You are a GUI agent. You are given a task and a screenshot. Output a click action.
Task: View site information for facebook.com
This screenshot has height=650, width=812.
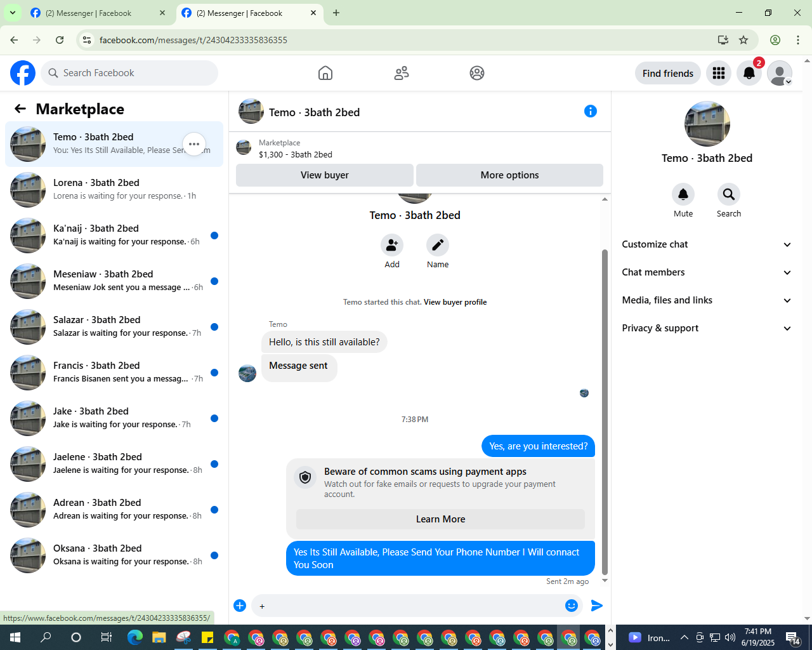[87, 40]
